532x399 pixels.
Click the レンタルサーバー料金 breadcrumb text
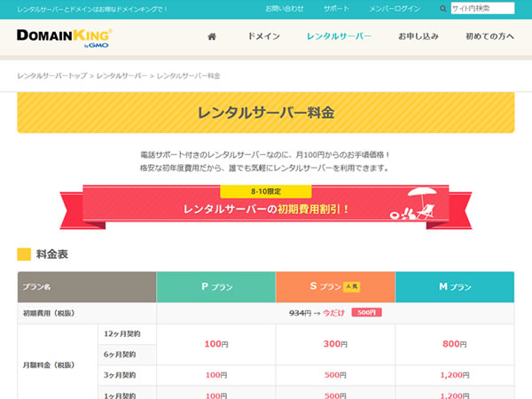click(x=188, y=75)
